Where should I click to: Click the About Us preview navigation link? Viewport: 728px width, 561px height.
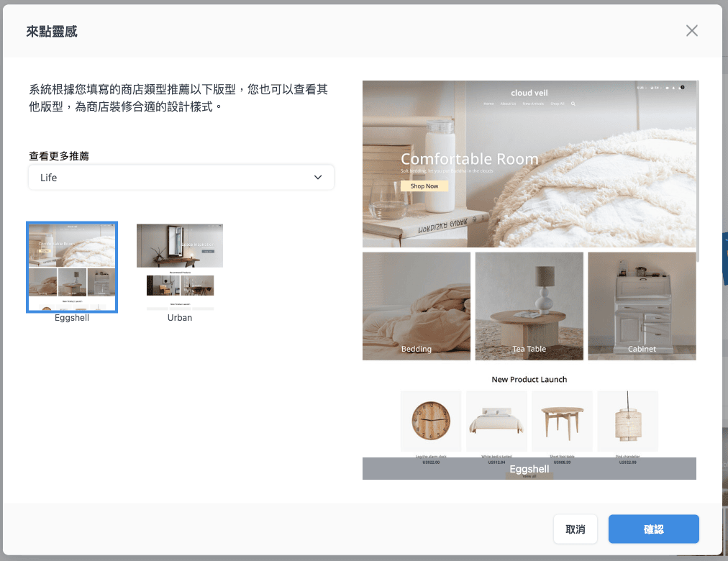(x=508, y=104)
